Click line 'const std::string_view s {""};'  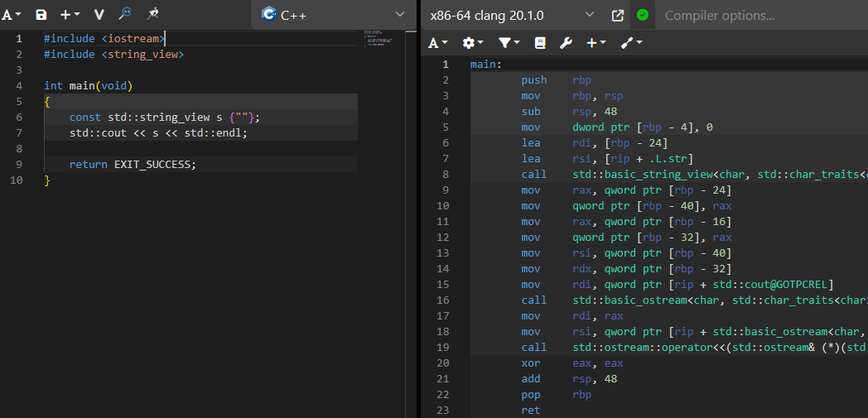[x=165, y=118]
